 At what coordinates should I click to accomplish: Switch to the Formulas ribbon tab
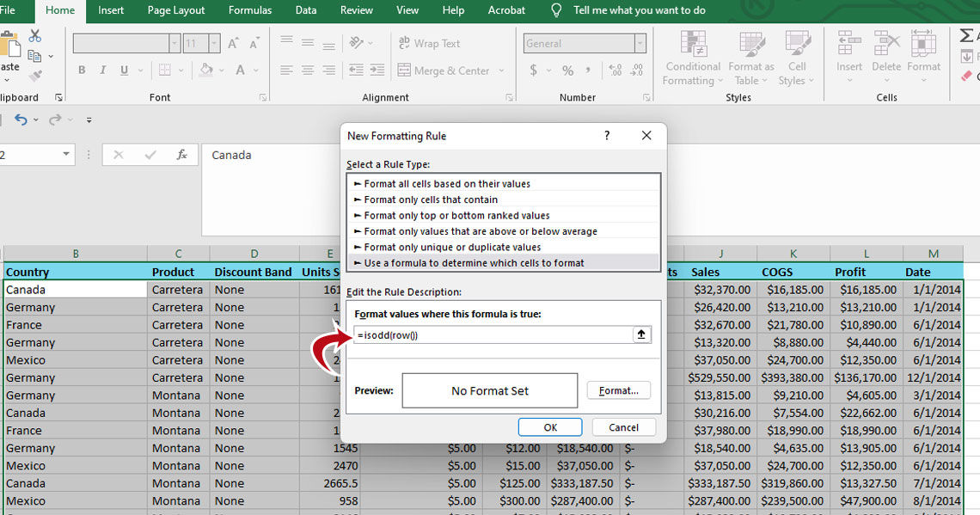click(249, 10)
